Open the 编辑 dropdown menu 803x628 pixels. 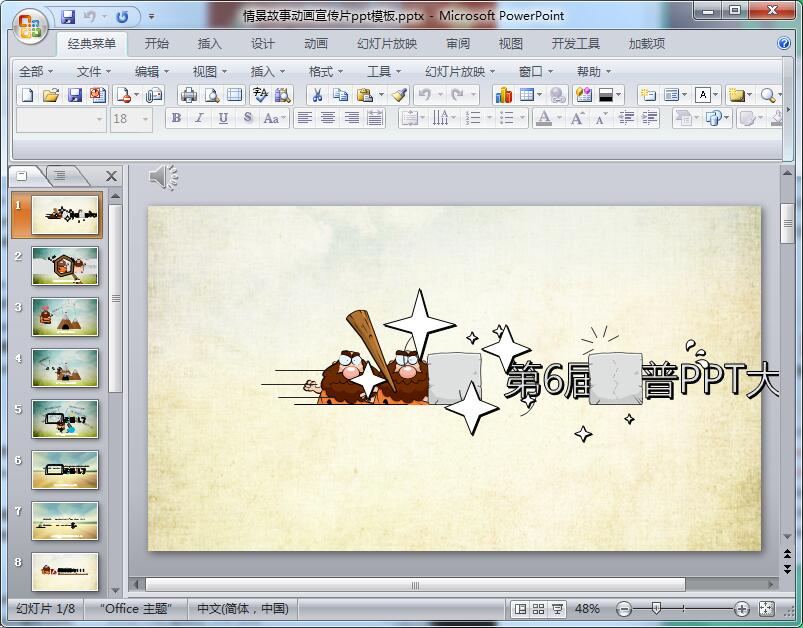pos(152,72)
